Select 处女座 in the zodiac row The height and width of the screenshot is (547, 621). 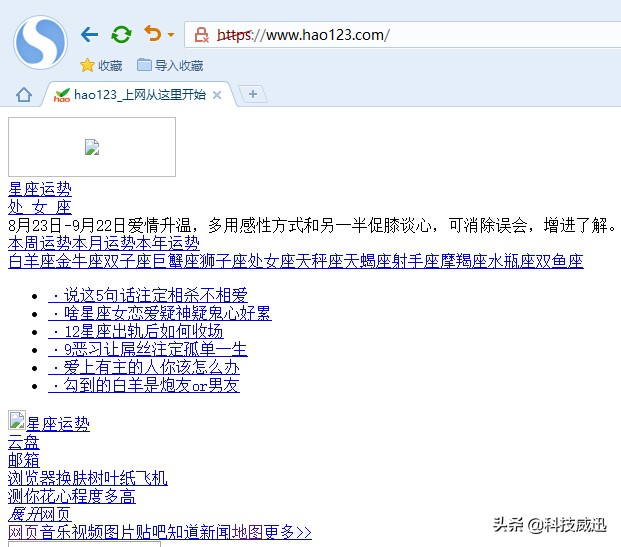coord(271,261)
